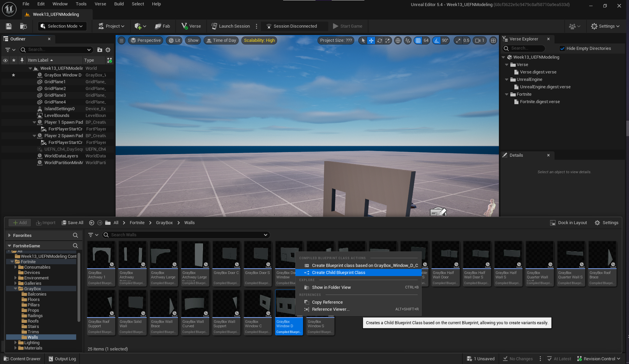Open the team members dropdown icon
This screenshot has height=364, width=629.
(x=574, y=26)
